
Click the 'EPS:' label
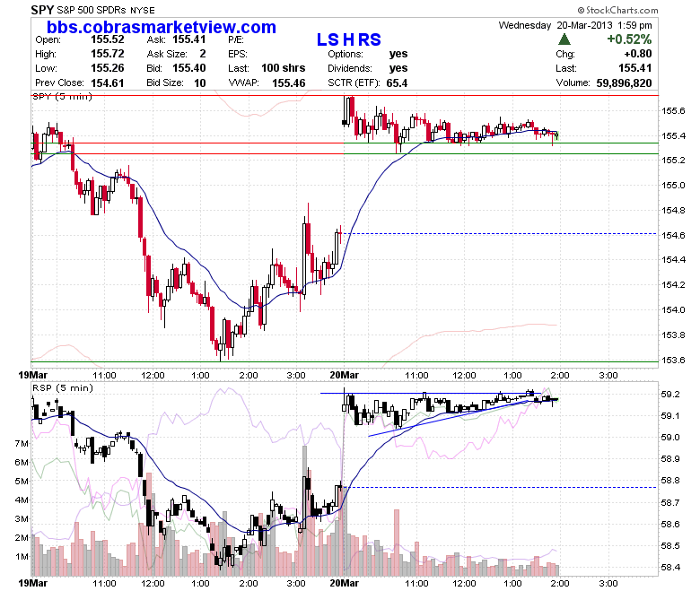238,54
